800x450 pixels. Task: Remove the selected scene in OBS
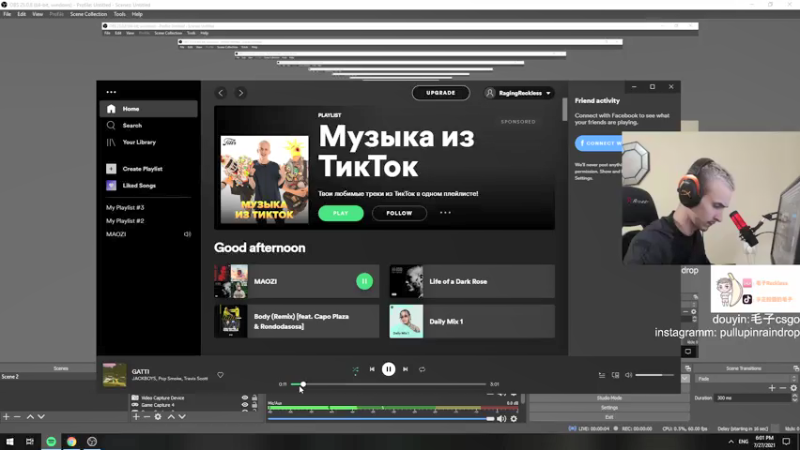(17, 417)
